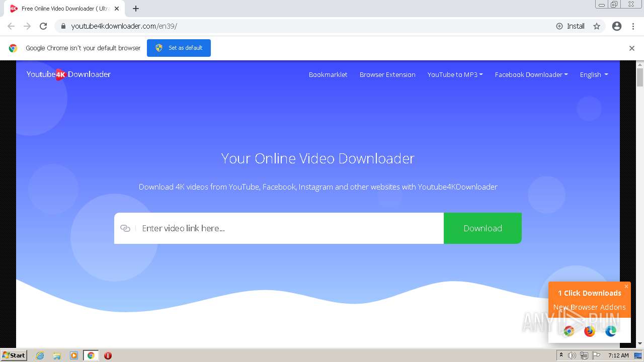Click the Youtube4K Downloader logo
The height and width of the screenshot is (362, 644).
point(68,74)
